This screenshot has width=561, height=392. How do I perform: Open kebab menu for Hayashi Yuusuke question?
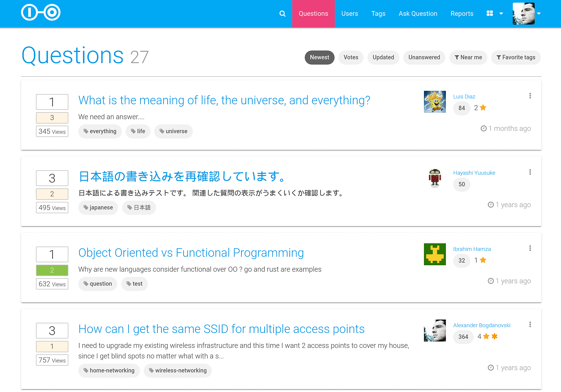[x=530, y=172]
